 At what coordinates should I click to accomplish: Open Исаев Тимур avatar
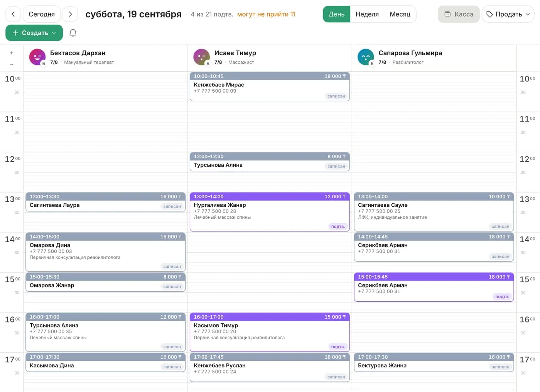202,57
